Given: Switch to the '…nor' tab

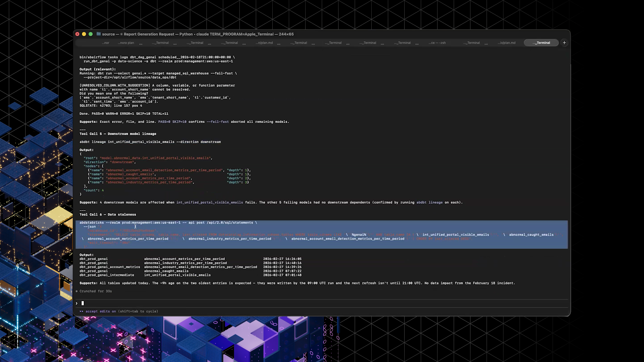Looking at the screenshot, I should [106, 43].
